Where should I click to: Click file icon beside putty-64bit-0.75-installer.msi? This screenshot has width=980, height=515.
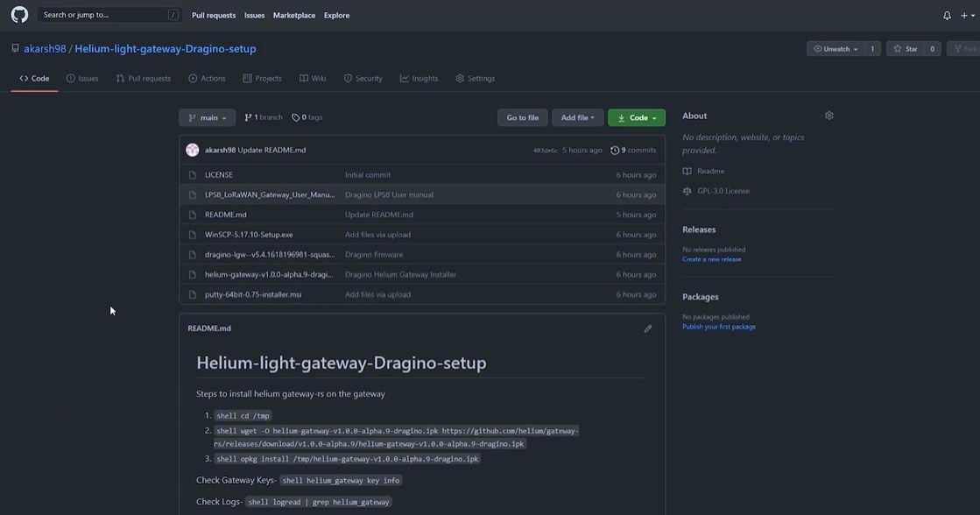[x=193, y=295]
